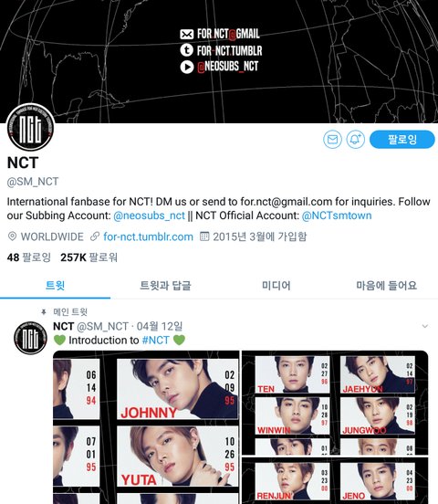Screen dimensions: 438x504
Task: Toggle the 팔로잉 following button
Action: (402, 140)
